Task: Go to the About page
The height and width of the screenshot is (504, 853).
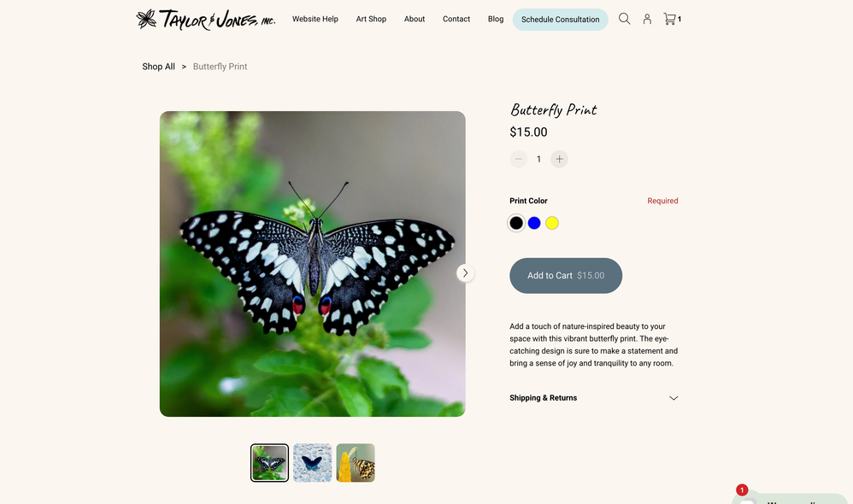Action: pos(415,19)
